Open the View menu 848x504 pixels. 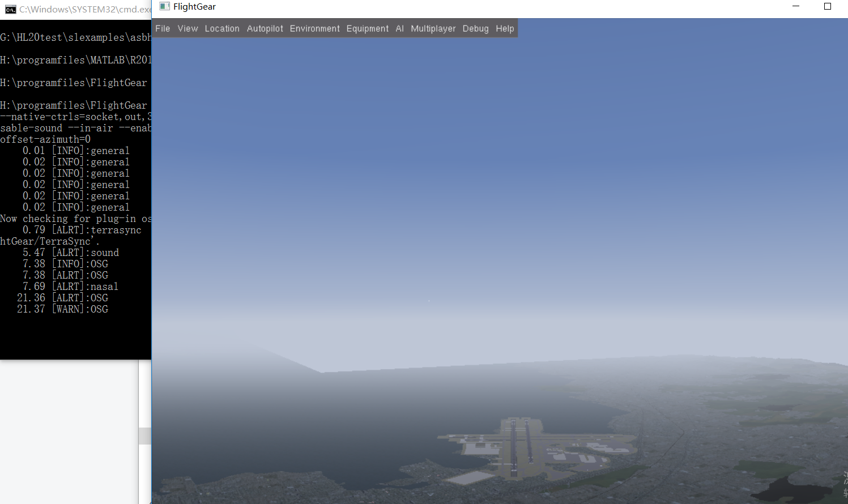coord(188,28)
